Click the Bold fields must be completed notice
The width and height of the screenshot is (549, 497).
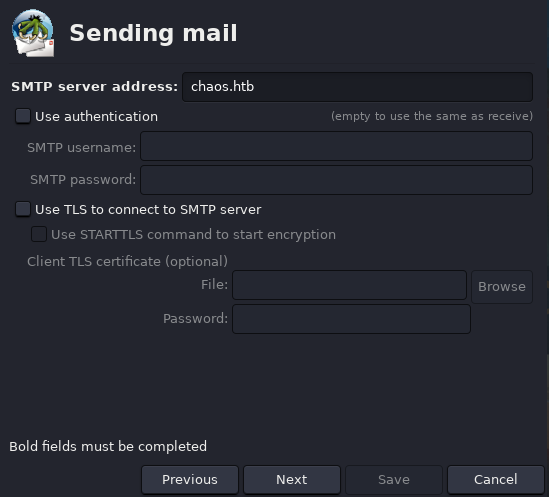click(108, 447)
